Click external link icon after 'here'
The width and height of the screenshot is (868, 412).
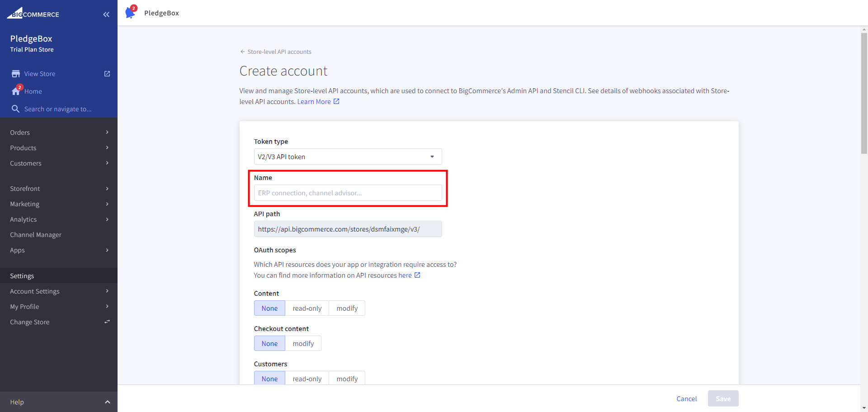(x=417, y=275)
